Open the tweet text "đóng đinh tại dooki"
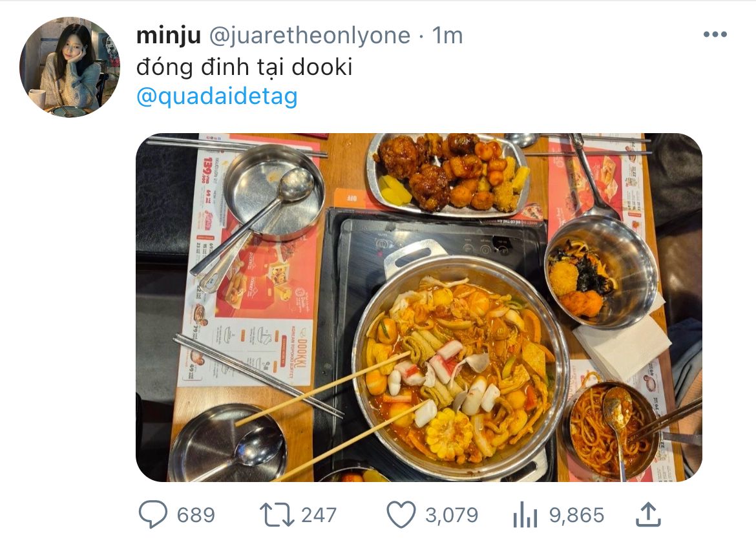Viewport: 756px width, 546px height. click(x=244, y=67)
